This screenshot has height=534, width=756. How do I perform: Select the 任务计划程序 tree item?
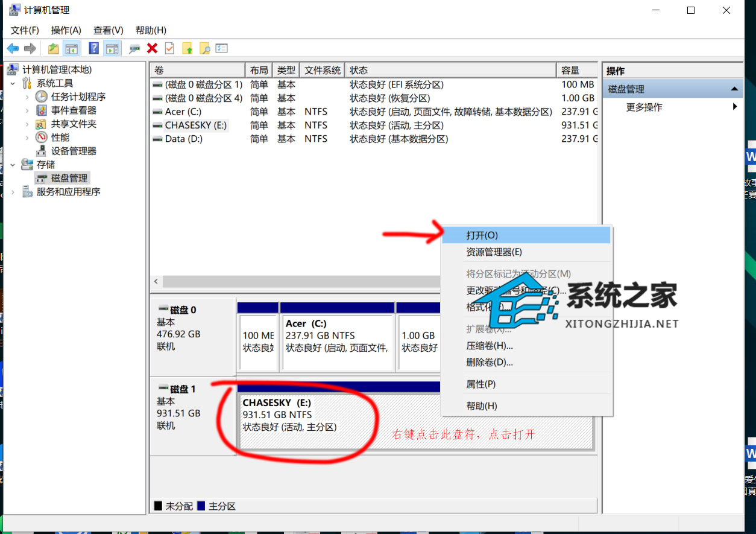(78, 96)
